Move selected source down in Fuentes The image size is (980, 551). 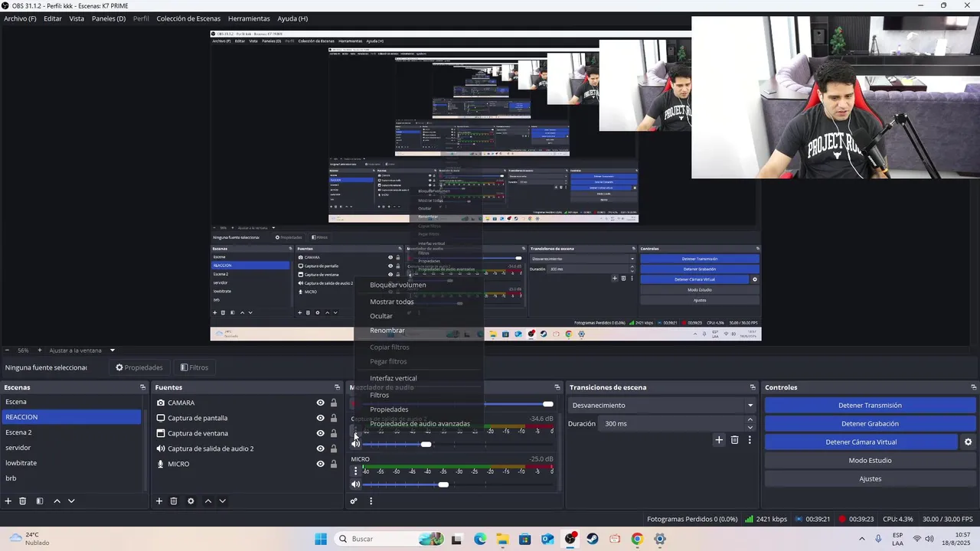tap(222, 501)
